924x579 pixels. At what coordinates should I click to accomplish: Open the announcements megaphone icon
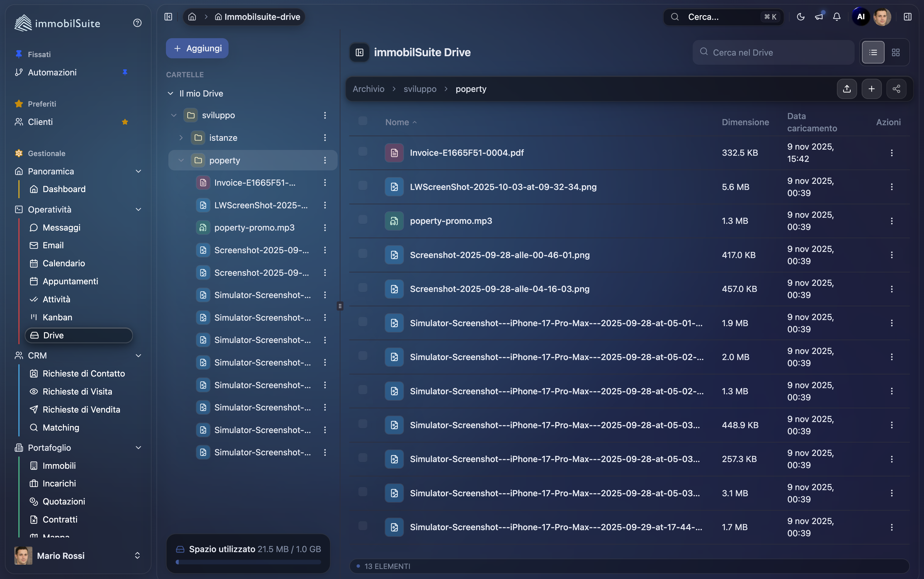pos(819,17)
